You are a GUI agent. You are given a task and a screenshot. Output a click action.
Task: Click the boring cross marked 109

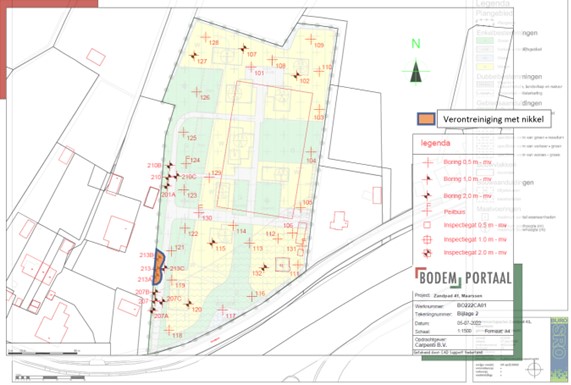pyautogui.click(x=311, y=39)
